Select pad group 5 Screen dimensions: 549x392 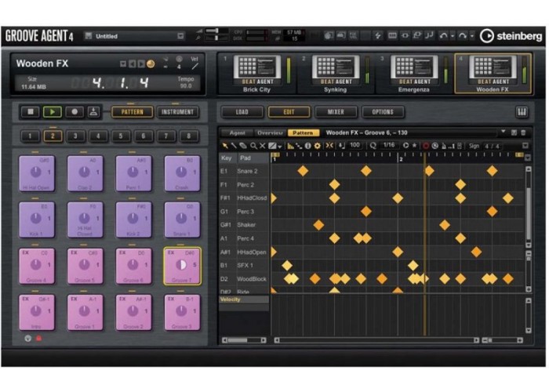121,136
